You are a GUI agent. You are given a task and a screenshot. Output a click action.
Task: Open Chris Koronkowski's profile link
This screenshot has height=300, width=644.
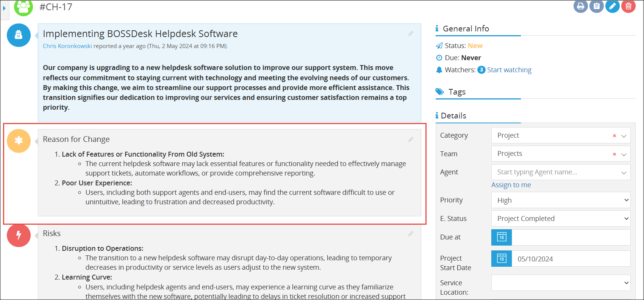coord(67,46)
